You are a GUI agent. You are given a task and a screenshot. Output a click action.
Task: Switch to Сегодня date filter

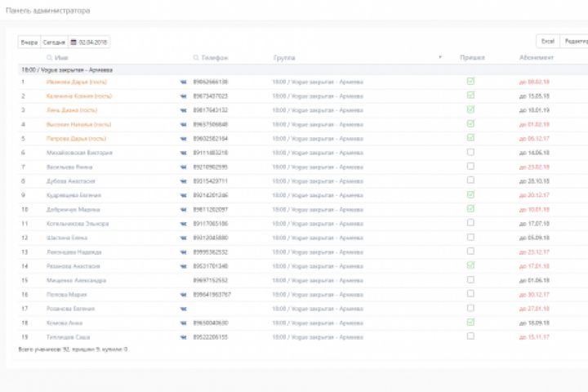pyautogui.click(x=54, y=42)
